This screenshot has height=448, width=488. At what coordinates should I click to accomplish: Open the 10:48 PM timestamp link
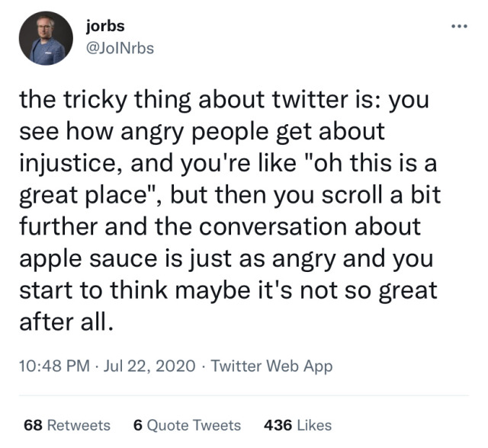point(50,366)
